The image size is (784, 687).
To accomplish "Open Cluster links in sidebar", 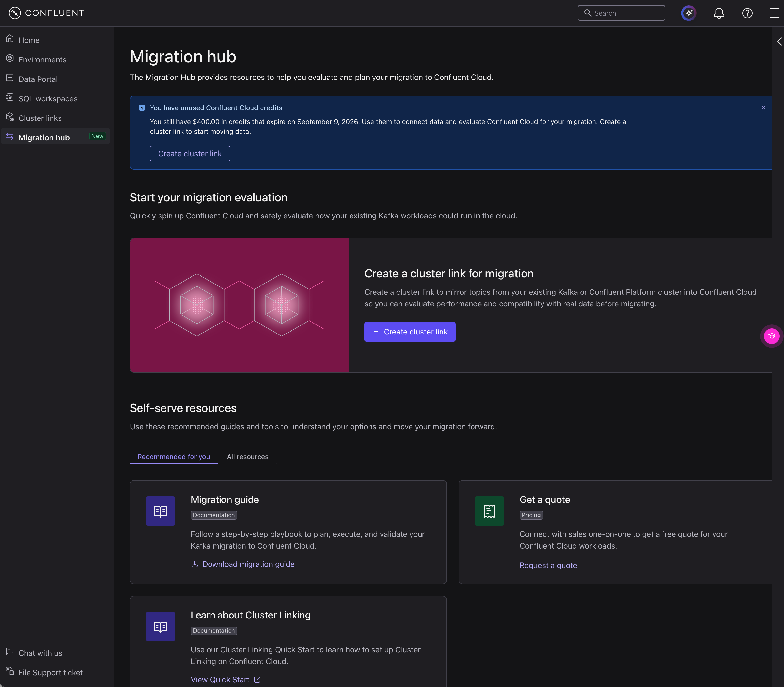I will (40, 118).
